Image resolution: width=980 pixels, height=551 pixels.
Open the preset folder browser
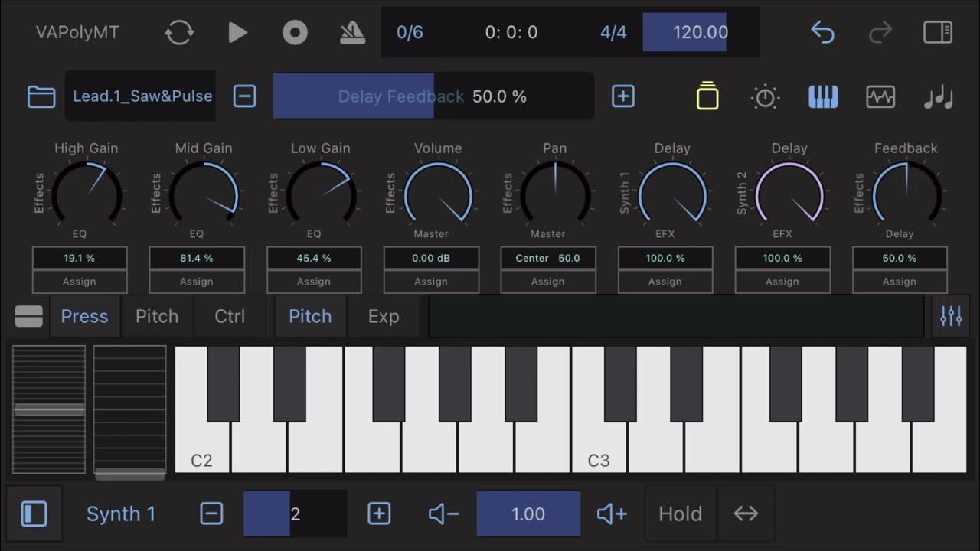coord(41,96)
